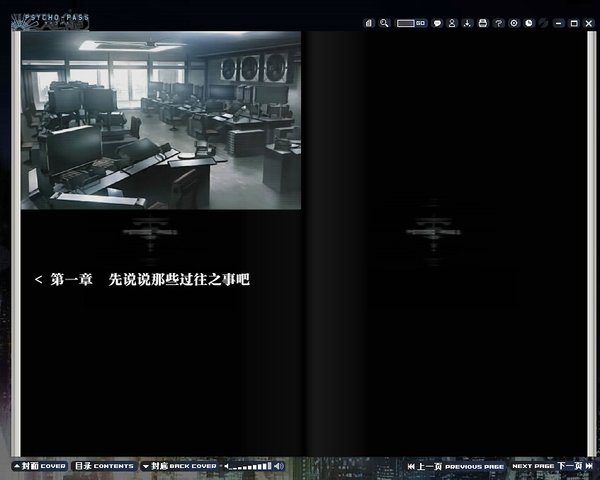Click the page number input box
Image resolution: width=600 pixels, height=480 pixels.
pos(406,23)
